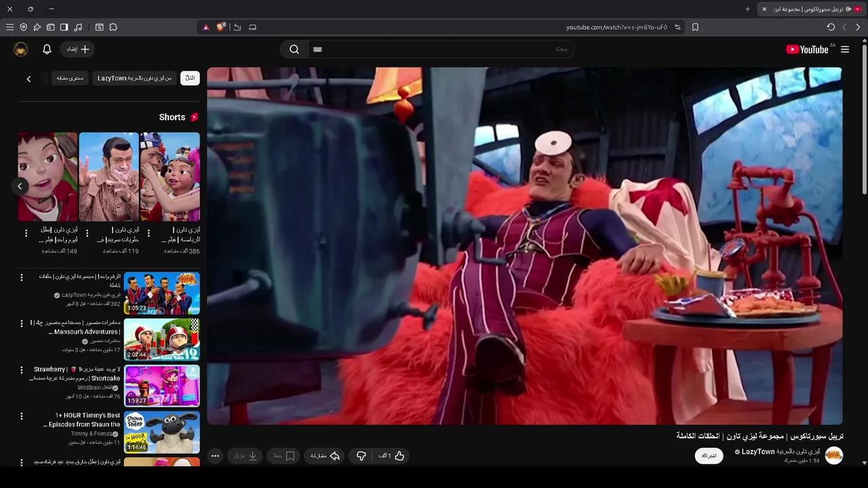868x488 pixels.
Task: Open options menu for Strawberry Shortcake video
Action: pos(21,370)
